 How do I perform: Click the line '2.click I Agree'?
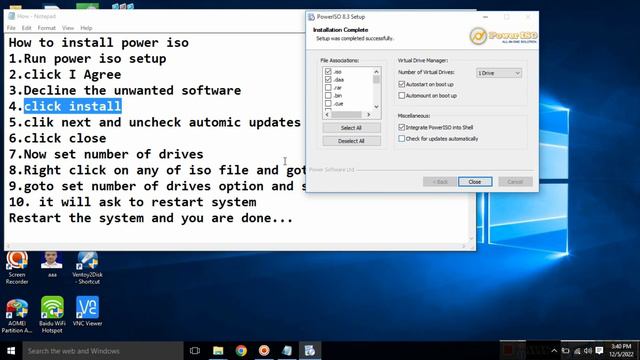tap(65, 75)
